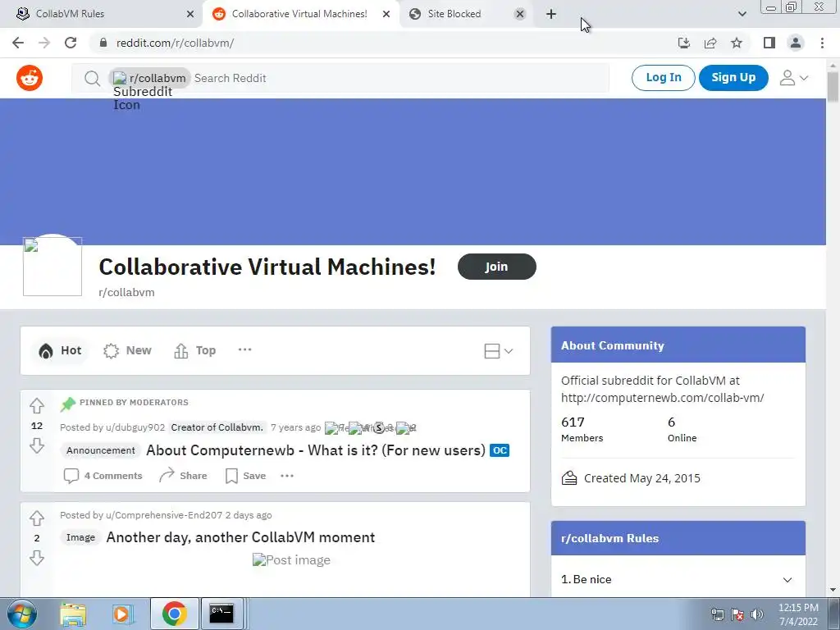Viewport: 840px width, 630px height.
Task: Click the browser forward arrow
Action: [x=44, y=43]
